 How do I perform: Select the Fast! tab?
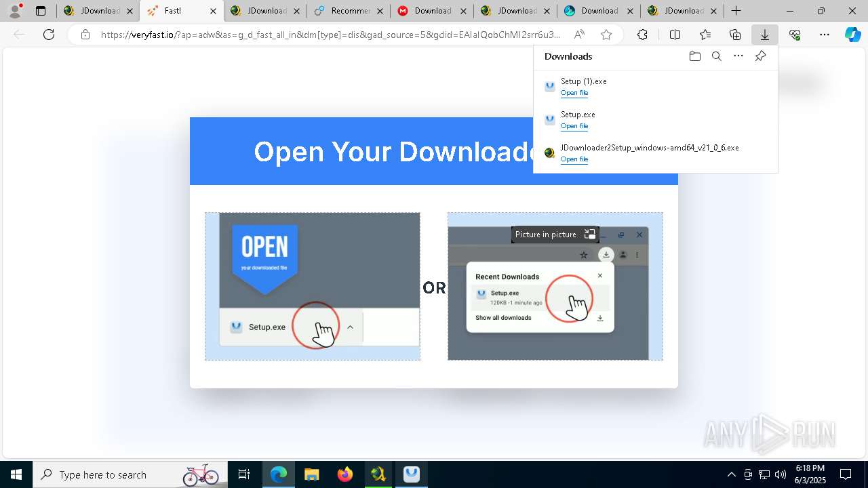[182, 11]
